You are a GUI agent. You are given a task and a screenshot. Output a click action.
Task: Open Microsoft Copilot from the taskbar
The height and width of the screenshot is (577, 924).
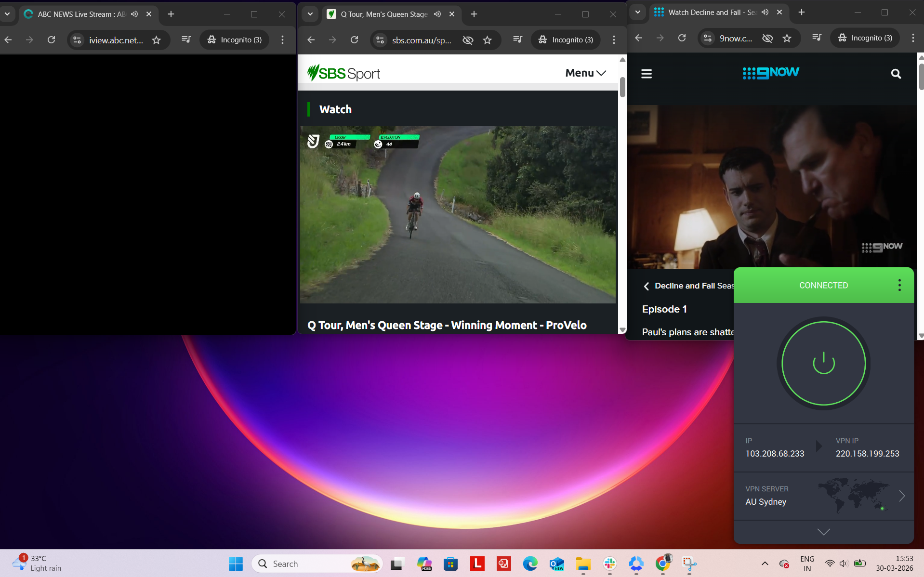[x=424, y=564]
